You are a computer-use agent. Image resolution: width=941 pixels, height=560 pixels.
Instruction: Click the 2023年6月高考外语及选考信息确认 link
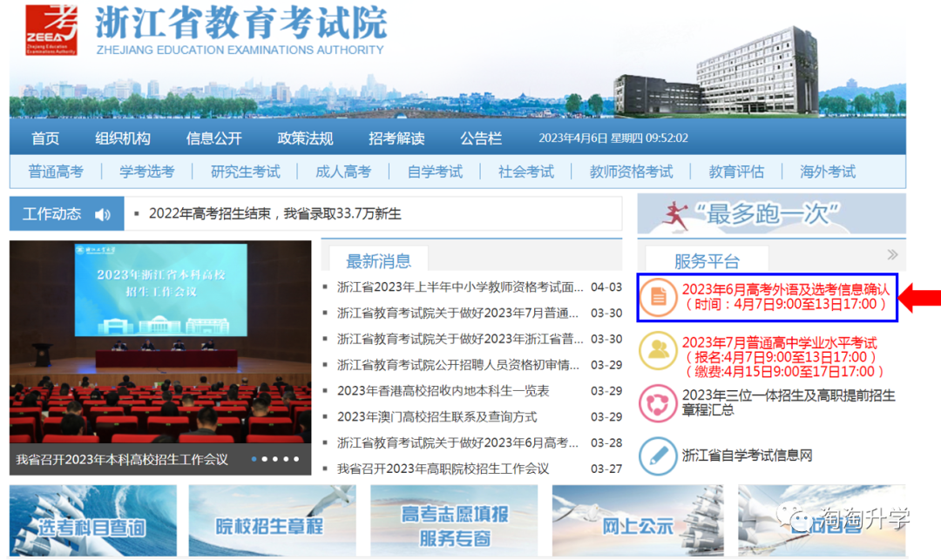coord(785,289)
